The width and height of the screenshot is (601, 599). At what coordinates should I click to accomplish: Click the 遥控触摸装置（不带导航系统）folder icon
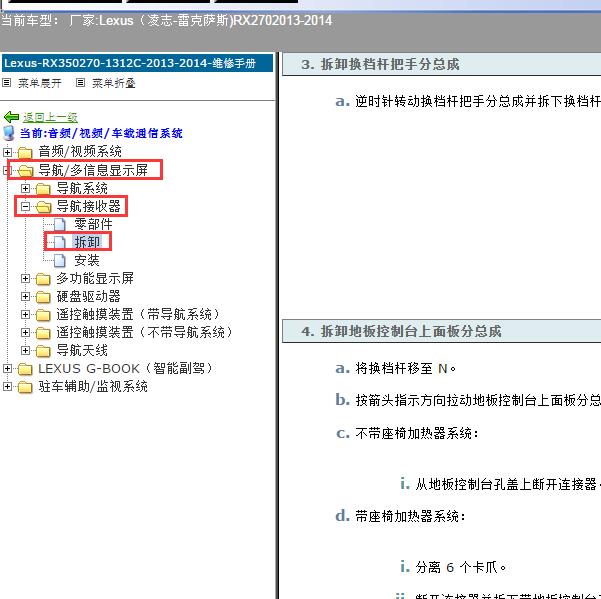point(43,333)
